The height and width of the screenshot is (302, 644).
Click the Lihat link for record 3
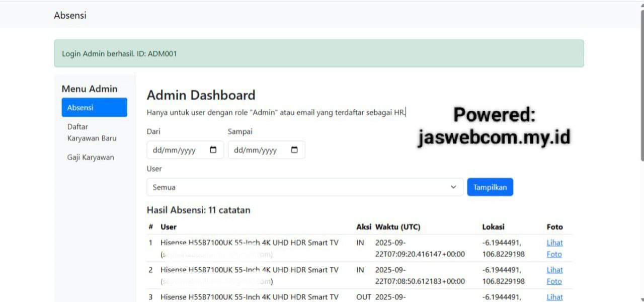[x=554, y=297]
